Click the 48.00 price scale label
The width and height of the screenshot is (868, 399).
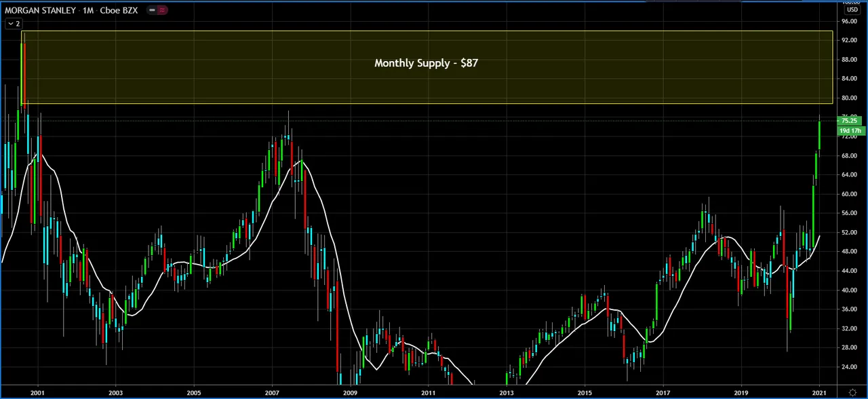click(849, 251)
